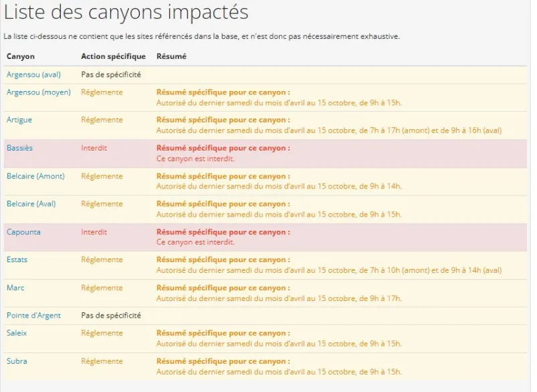Open the Argensou (aval) canyon link

33,74
